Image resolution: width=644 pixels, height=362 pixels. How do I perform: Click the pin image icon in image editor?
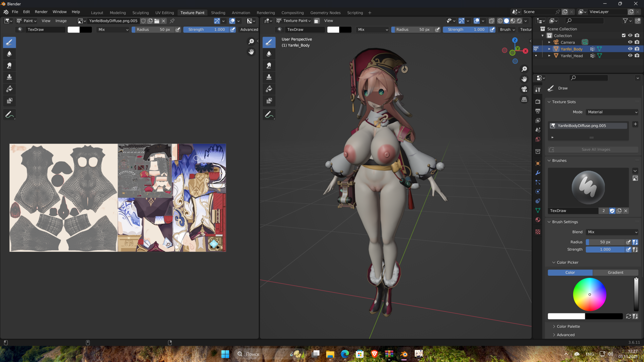pyautogui.click(x=172, y=21)
